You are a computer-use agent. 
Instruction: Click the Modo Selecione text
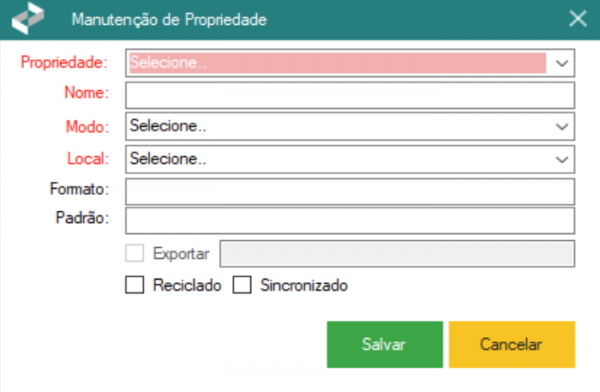[x=168, y=126]
